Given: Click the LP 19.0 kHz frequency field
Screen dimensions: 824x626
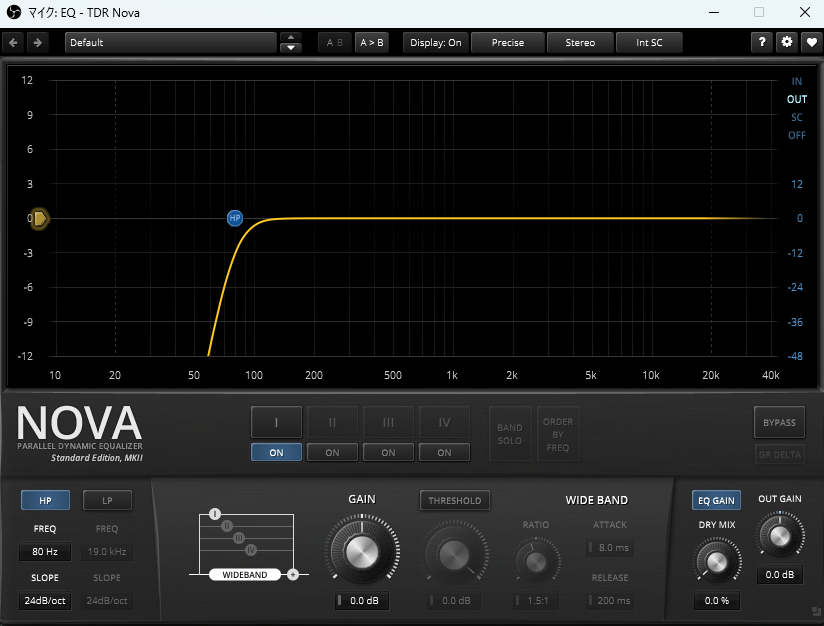Looking at the screenshot, I should pyautogui.click(x=107, y=551).
